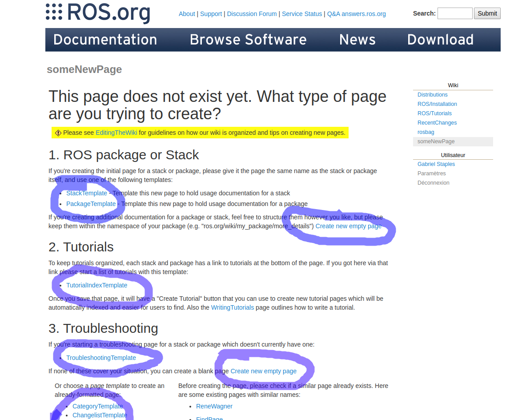Click the Search input field
This screenshot has width=518, height=420.
tap(454, 13)
